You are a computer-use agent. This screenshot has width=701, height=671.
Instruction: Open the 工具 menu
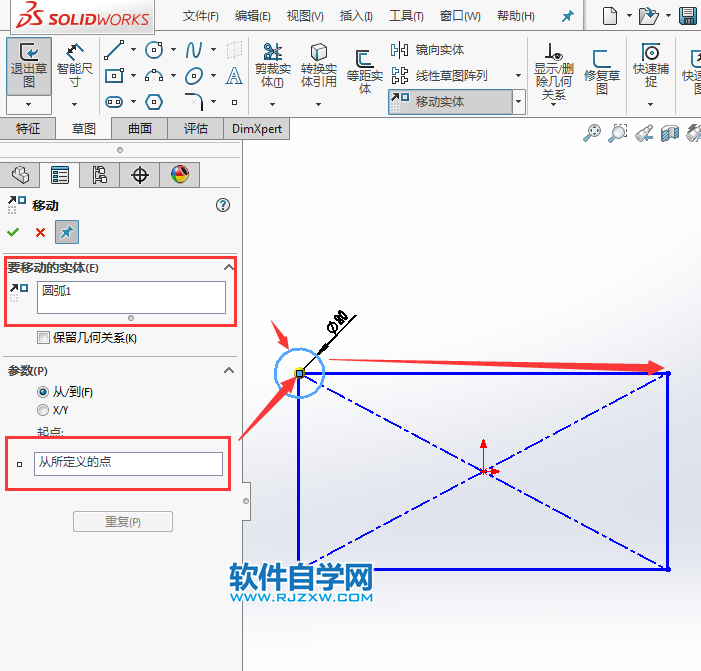pos(405,16)
